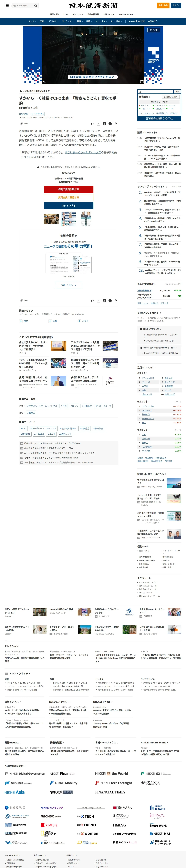The height and width of the screenshot is (868, 186).
Task: Open the JSOL thumbnail article
Action: click(110, 381)
